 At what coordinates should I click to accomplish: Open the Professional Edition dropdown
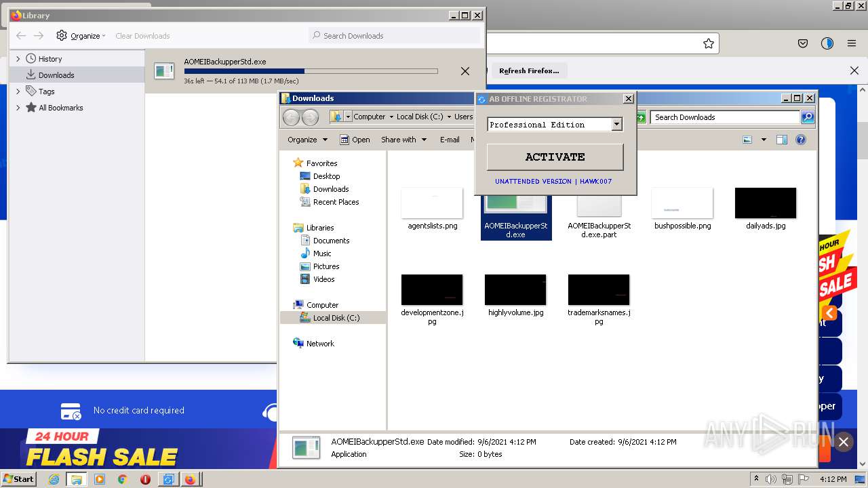tap(616, 124)
